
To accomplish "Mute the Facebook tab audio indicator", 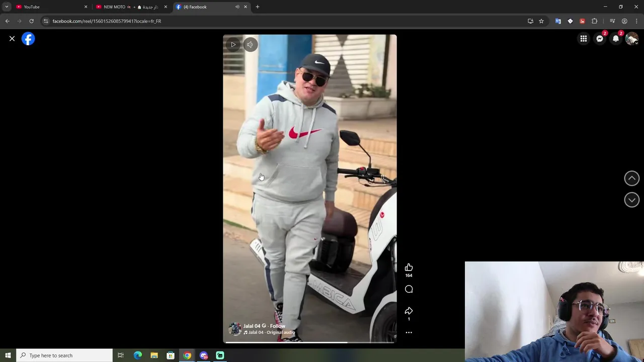I will click(x=237, y=7).
